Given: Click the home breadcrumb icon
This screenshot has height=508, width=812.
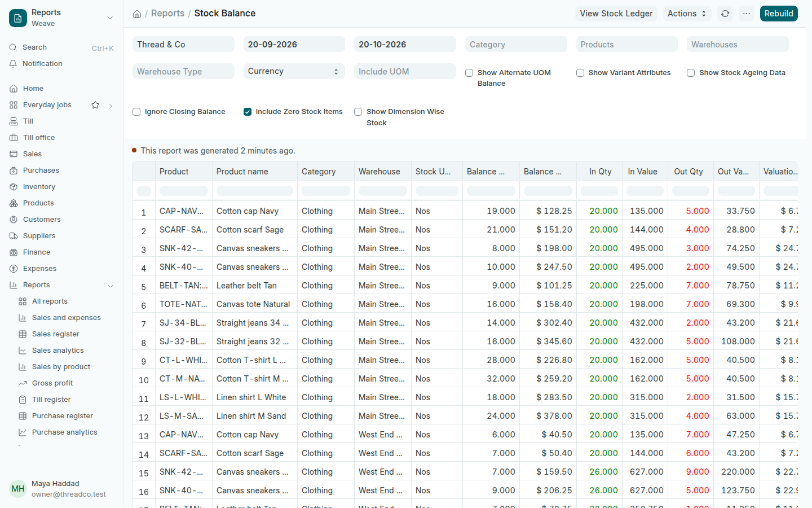Looking at the screenshot, I should (137, 14).
